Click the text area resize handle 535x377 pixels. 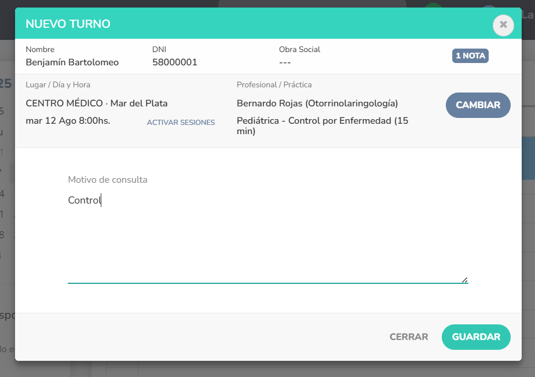point(465,280)
